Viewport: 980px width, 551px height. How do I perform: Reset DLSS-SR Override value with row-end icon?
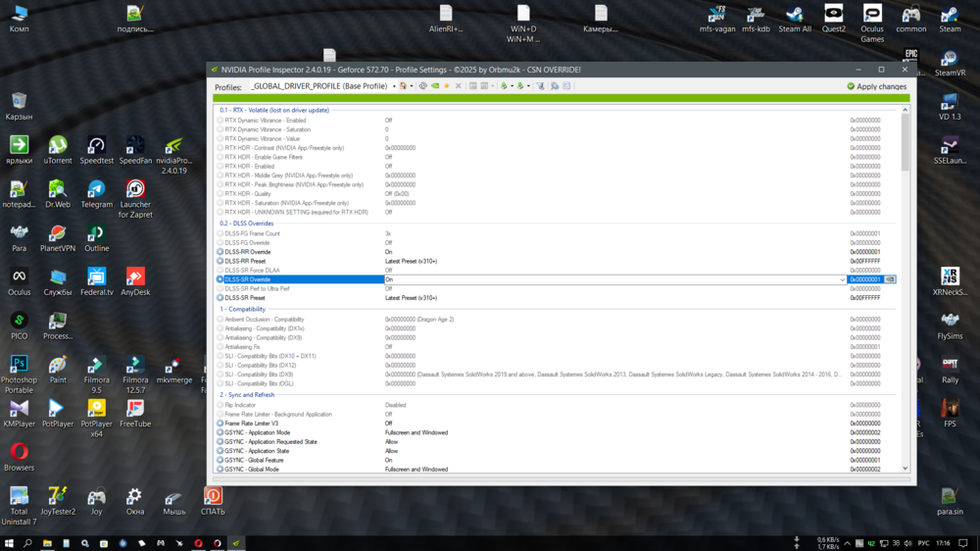point(890,279)
